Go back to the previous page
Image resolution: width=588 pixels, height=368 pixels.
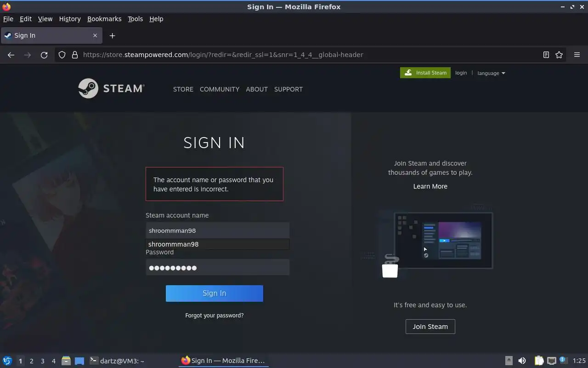tap(11, 55)
